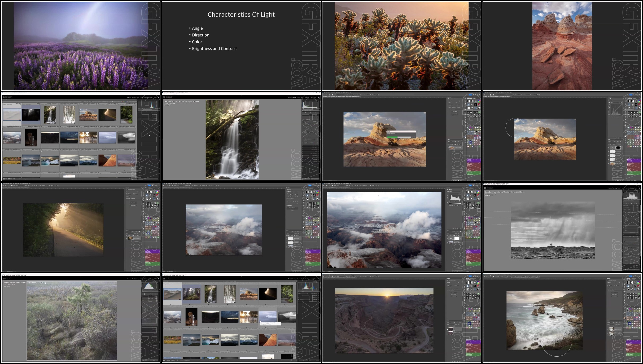
Task: Click the curves histogram graph in Properties panel
Action: pos(616,109)
